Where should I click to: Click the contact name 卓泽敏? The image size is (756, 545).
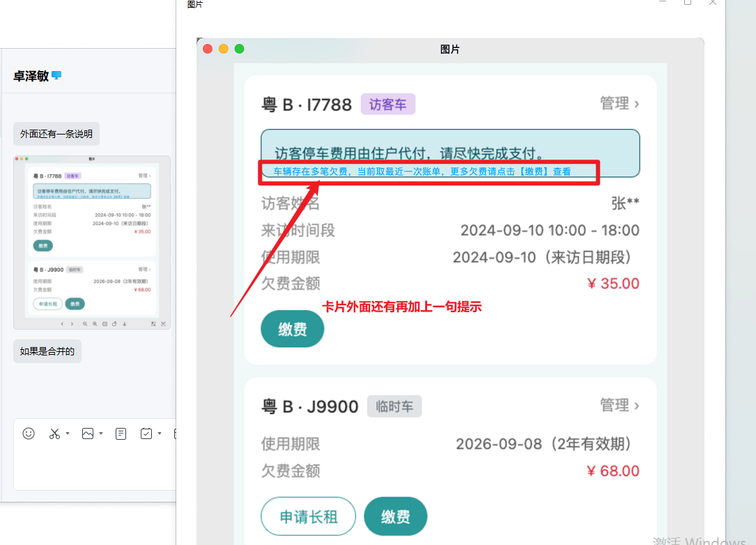[31, 76]
